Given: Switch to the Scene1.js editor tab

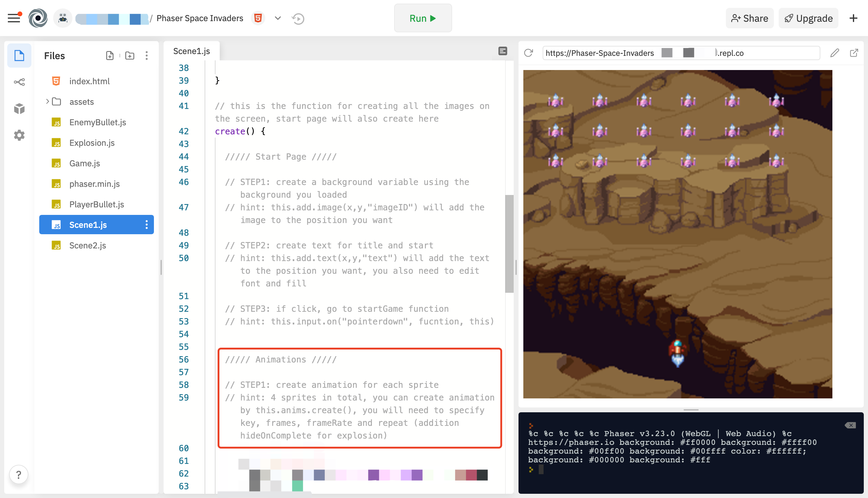Looking at the screenshot, I should coord(191,51).
